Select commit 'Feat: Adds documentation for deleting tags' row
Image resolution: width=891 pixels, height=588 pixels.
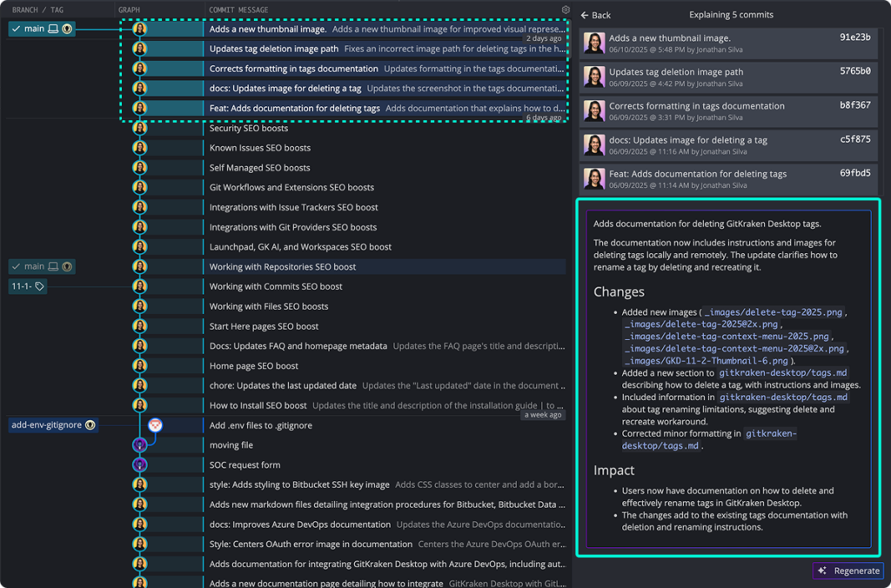[x=385, y=108]
